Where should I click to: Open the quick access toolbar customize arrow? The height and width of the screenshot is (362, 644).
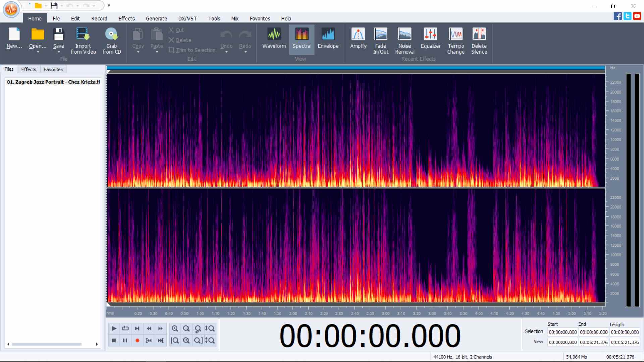(109, 5)
